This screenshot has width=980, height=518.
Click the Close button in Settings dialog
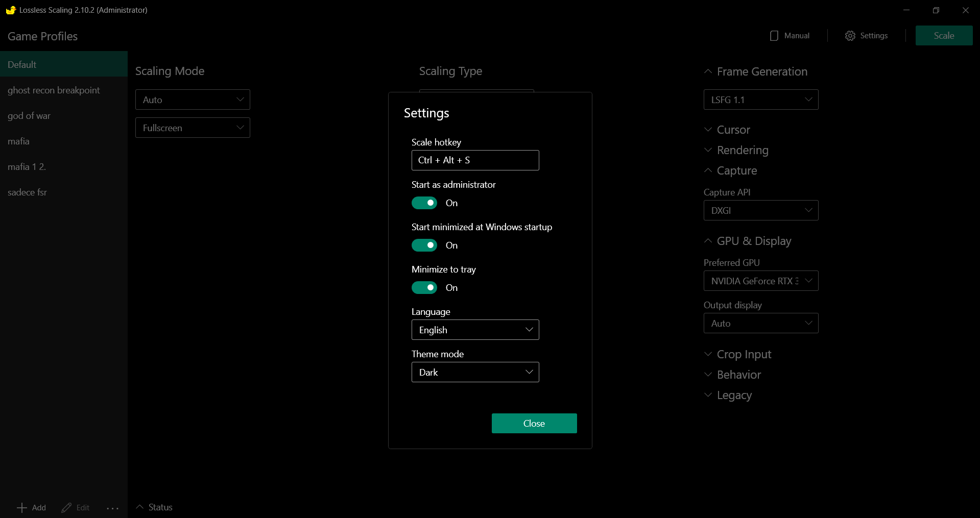534,423
